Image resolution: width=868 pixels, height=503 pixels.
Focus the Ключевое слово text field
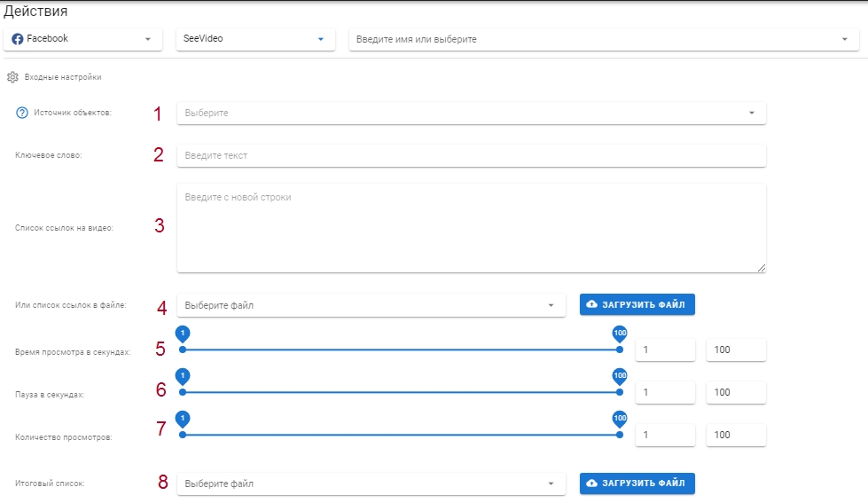tap(471, 155)
